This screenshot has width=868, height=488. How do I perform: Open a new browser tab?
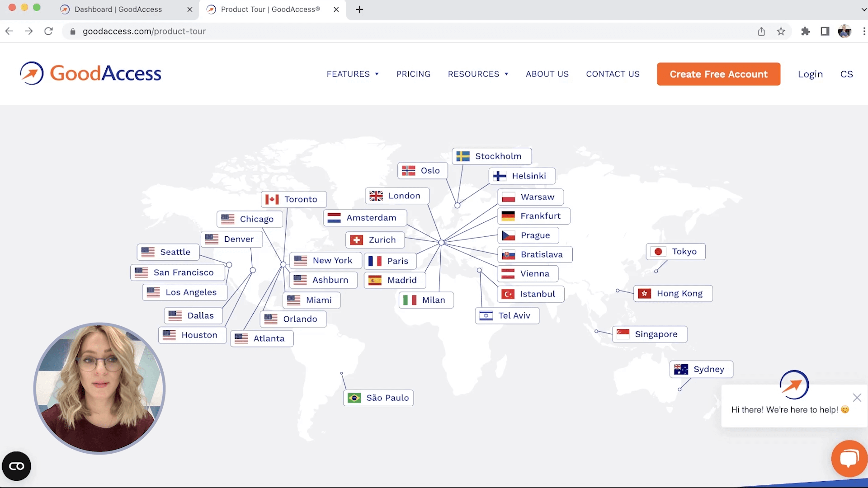(359, 9)
